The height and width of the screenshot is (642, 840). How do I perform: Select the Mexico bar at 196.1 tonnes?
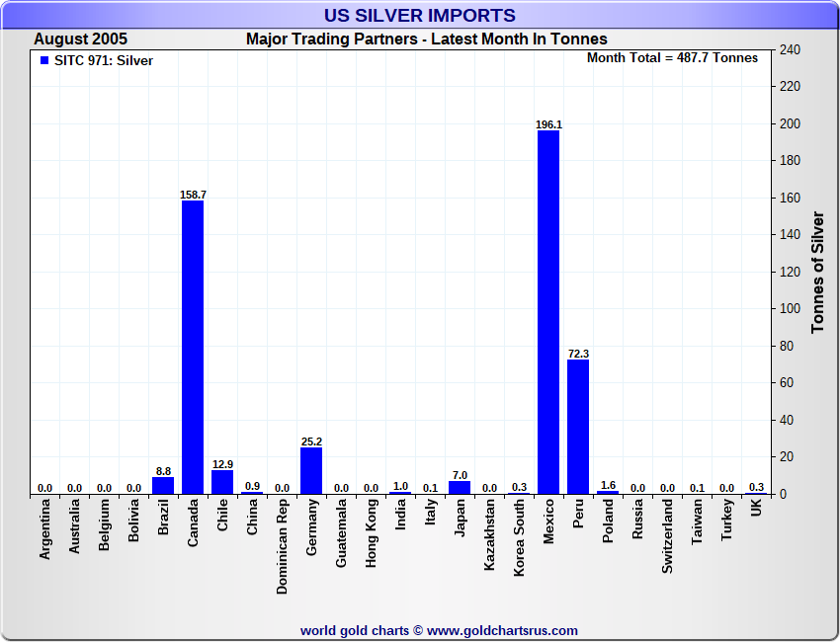pyautogui.click(x=548, y=312)
